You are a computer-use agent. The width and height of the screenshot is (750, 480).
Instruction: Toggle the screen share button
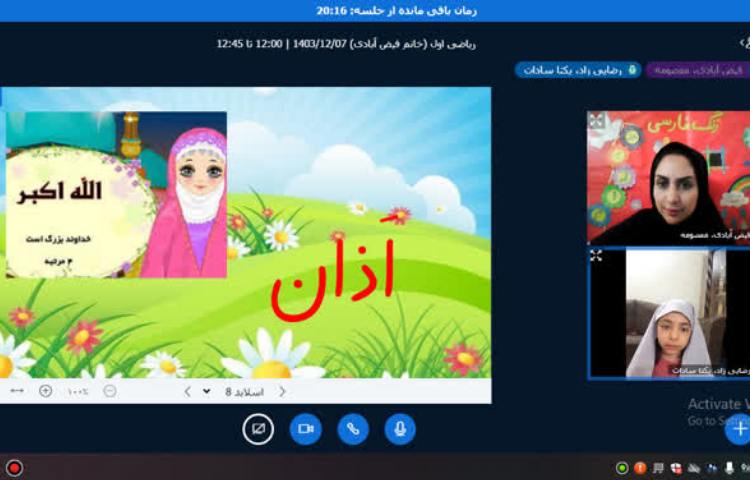pos(258,429)
